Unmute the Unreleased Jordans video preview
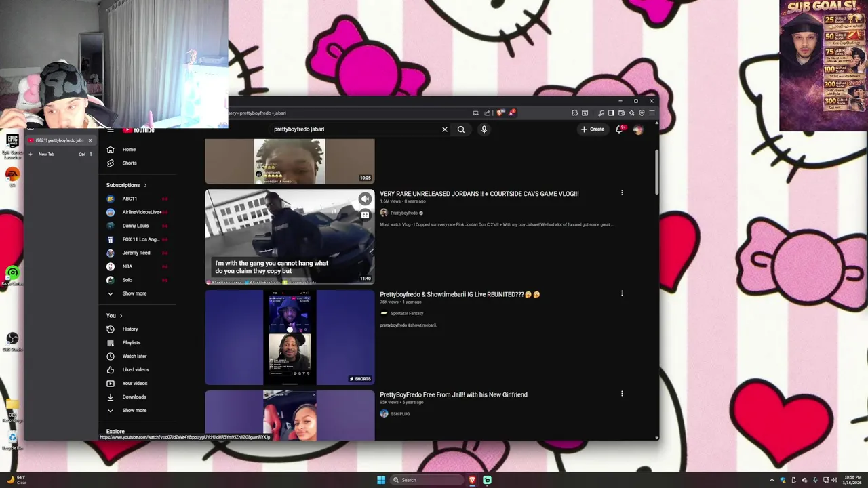Image resolution: width=868 pixels, height=488 pixels. 365,199
